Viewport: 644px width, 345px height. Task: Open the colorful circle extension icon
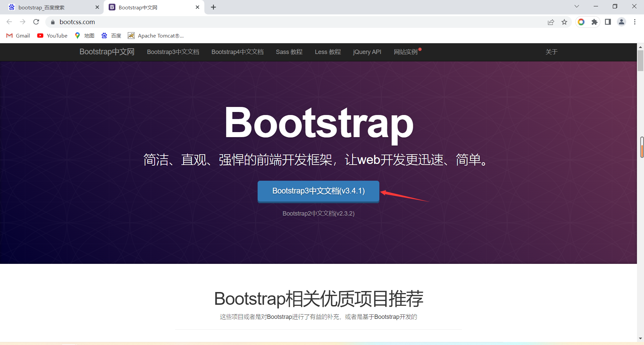pyautogui.click(x=581, y=22)
